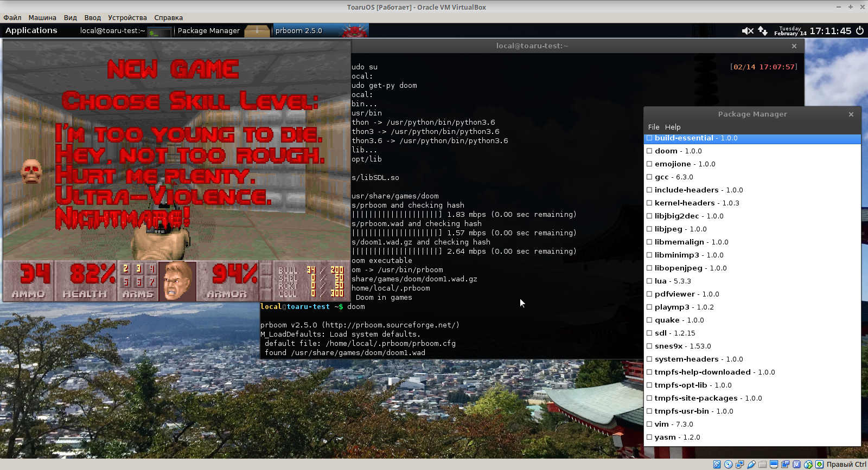Tick the kernel-headers 1.0.3 checkbox

649,203
